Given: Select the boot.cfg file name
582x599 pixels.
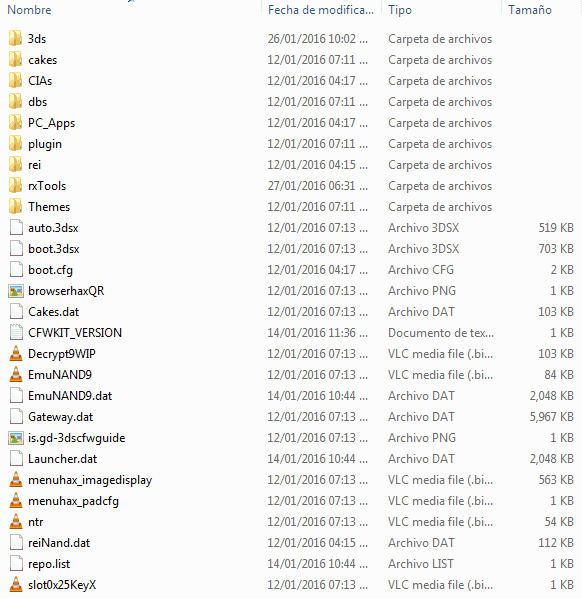Looking at the screenshot, I should tap(50, 270).
